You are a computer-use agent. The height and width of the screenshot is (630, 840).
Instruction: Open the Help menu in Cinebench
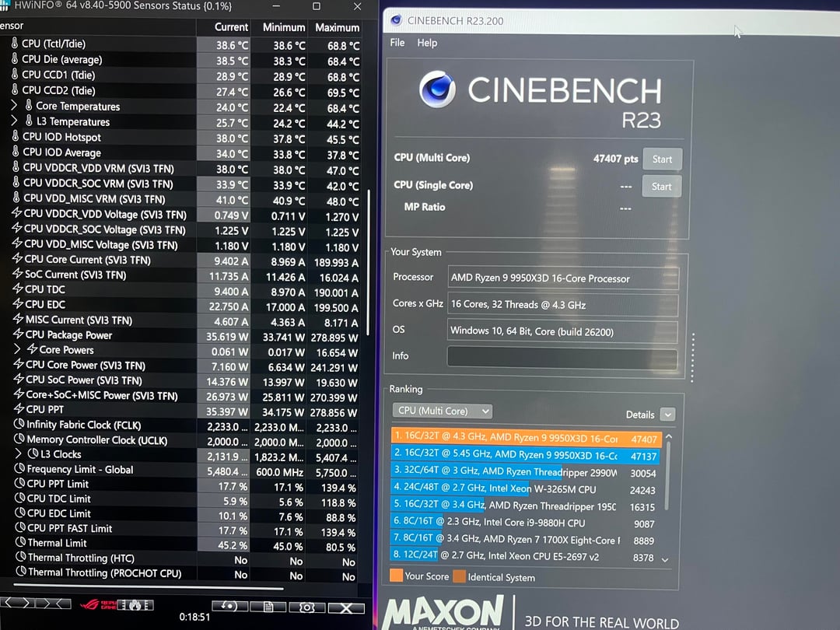tap(427, 43)
